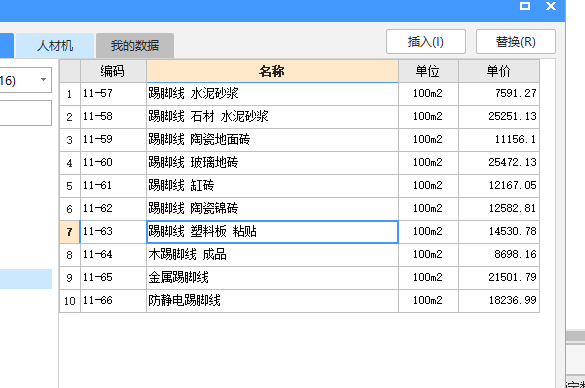Click row number 7 header

point(70,232)
